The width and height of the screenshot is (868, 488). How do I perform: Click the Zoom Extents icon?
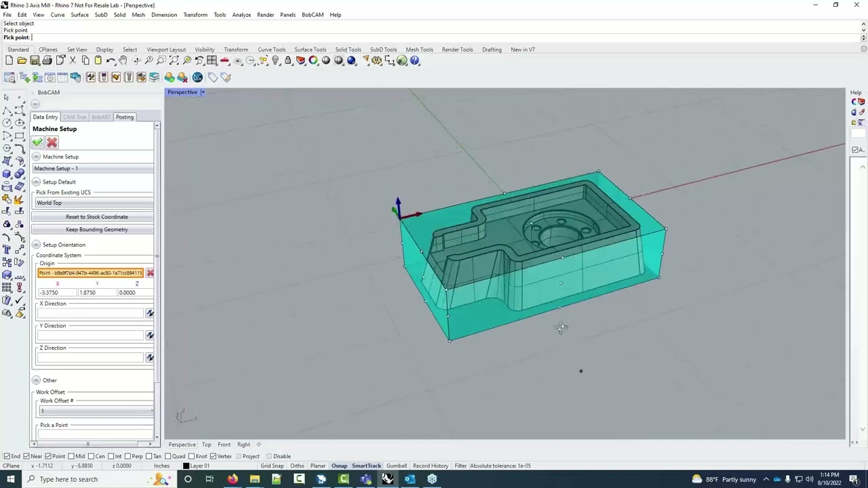(x=174, y=60)
